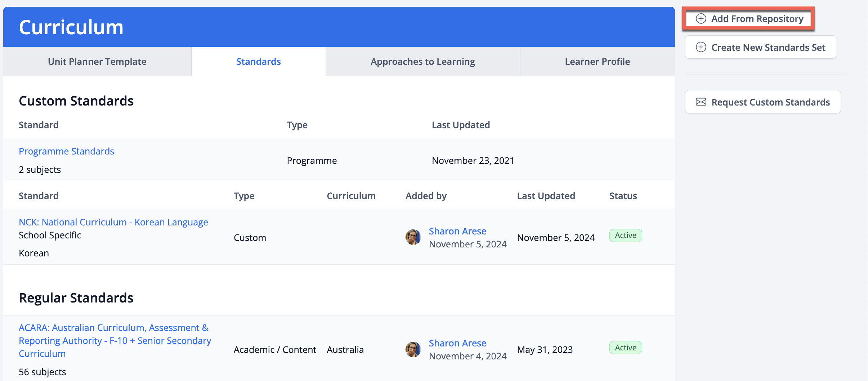Click the Sharon Arese name in the ACARA row
Image resolution: width=868 pixels, height=381 pixels.
[457, 343]
